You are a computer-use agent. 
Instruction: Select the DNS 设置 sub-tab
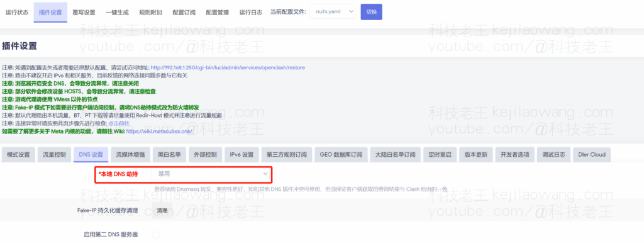(x=91, y=155)
